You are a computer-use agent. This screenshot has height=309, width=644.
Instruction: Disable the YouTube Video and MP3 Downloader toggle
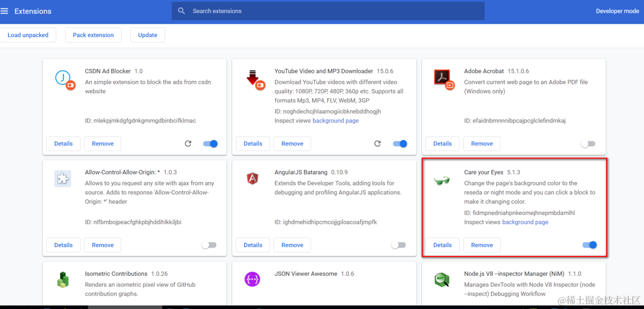pos(400,144)
